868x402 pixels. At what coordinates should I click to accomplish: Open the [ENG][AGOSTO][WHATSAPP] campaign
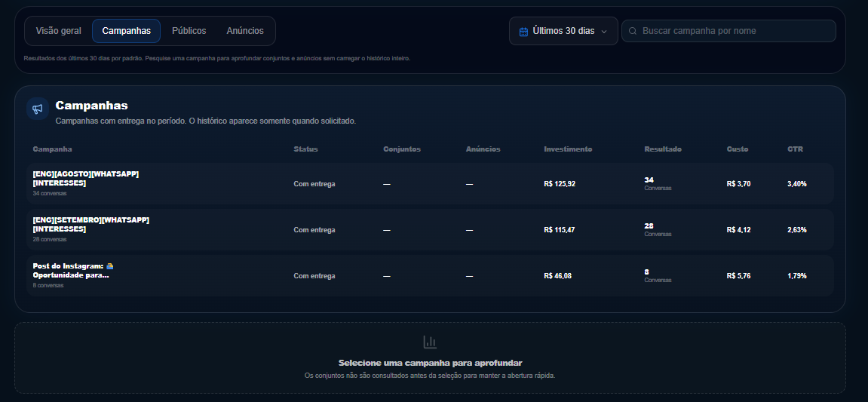pyautogui.click(x=430, y=184)
